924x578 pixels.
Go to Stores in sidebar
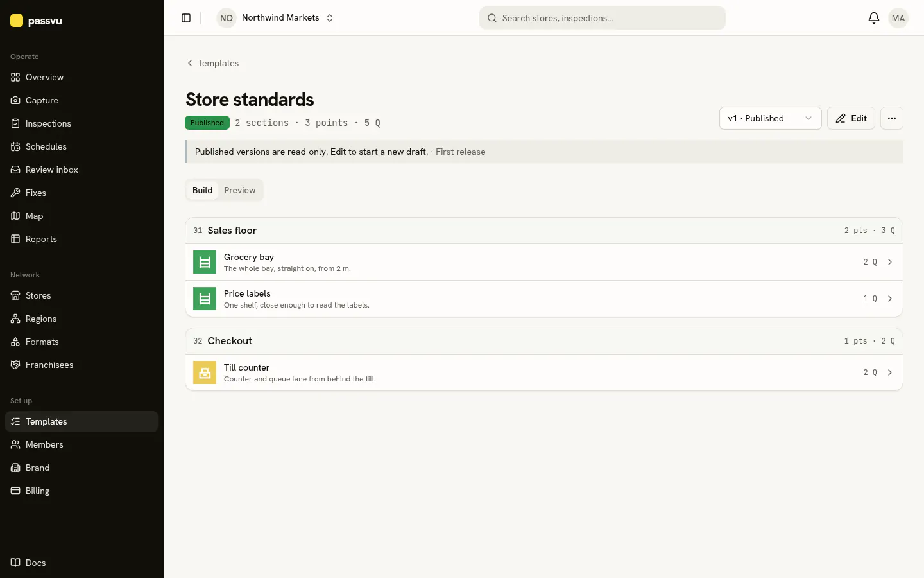point(81,295)
